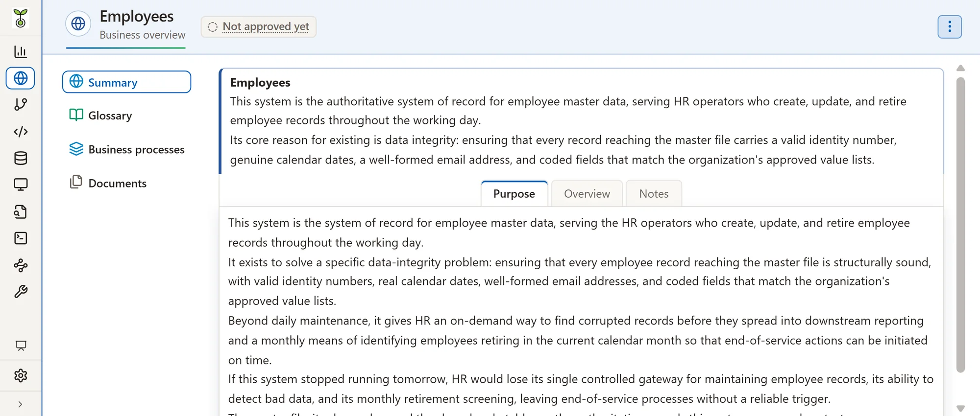The width and height of the screenshot is (980, 416).
Task: Open the git branch sidebar icon
Action: point(21,105)
